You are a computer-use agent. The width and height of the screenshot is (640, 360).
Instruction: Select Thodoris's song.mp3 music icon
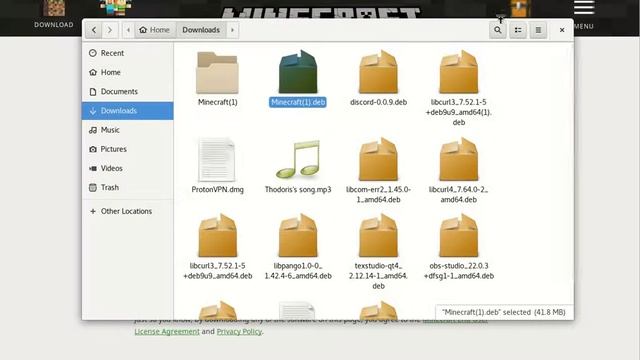pos(298,160)
